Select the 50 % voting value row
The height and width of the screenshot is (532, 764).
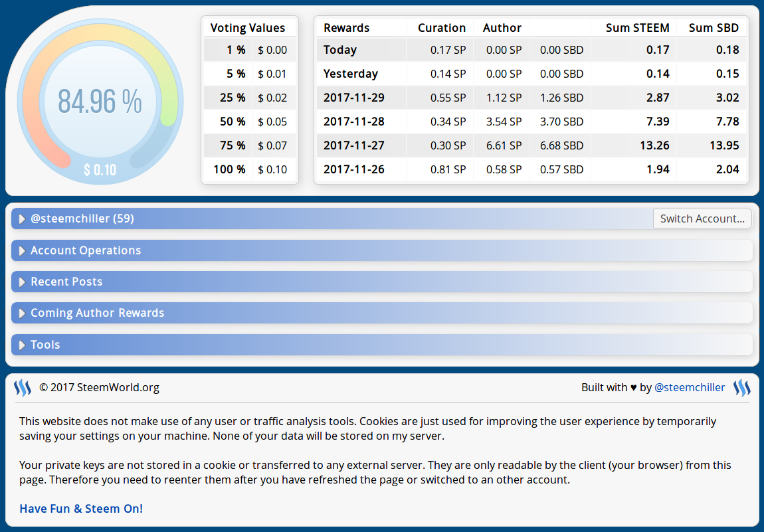click(250, 122)
